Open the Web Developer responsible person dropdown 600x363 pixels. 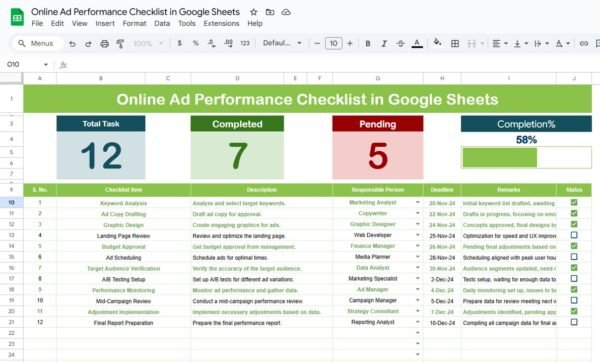[x=418, y=235]
